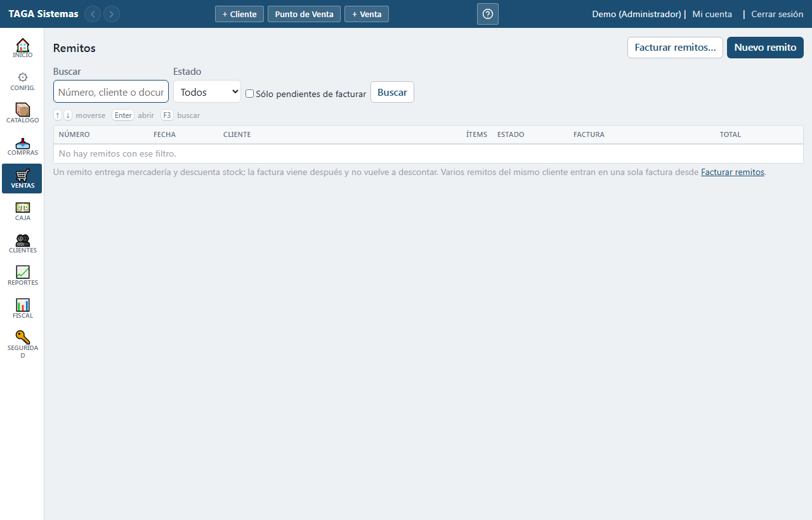
Task: Click the Enter key hint
Action: tap(123, 115)
